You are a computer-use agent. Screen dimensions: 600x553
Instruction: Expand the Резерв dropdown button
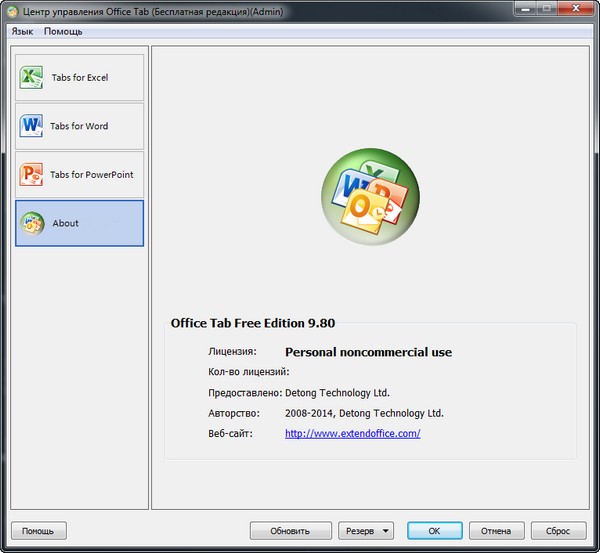[x=366, y=531]
